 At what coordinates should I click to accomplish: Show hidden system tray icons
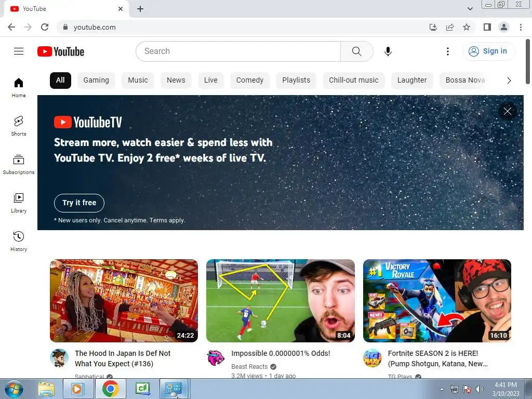pyautogui.click(x=442, y=389)
